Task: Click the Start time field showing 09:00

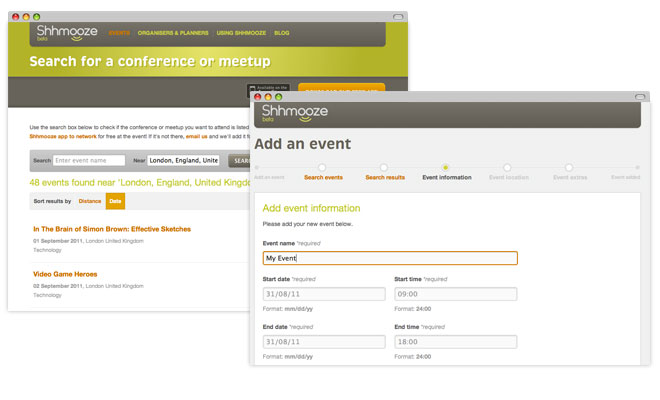Action: click(x=455, y=294)
